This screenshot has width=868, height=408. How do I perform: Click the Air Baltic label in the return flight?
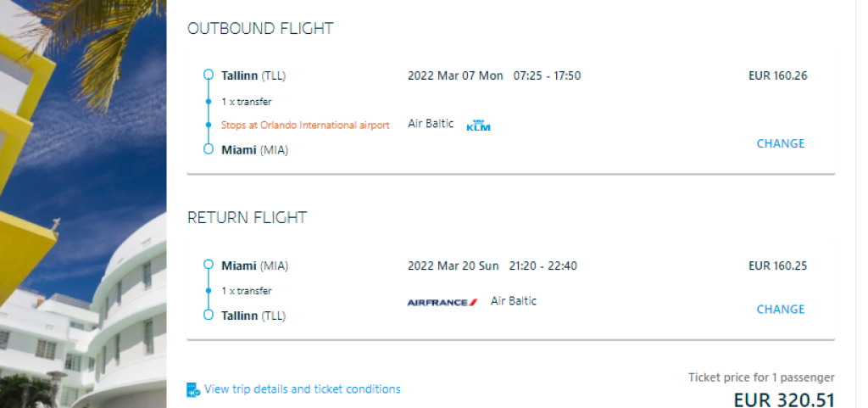513,301
